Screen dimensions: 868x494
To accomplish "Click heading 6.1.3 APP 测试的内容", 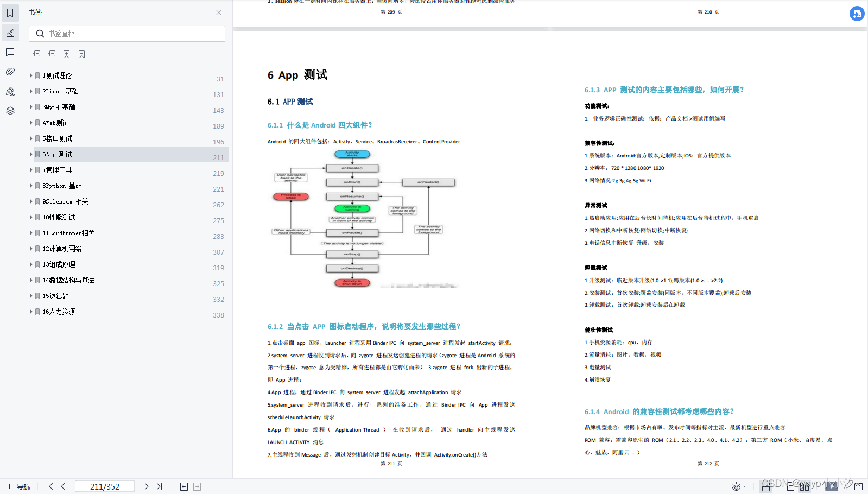I will [x=664, y=90].
